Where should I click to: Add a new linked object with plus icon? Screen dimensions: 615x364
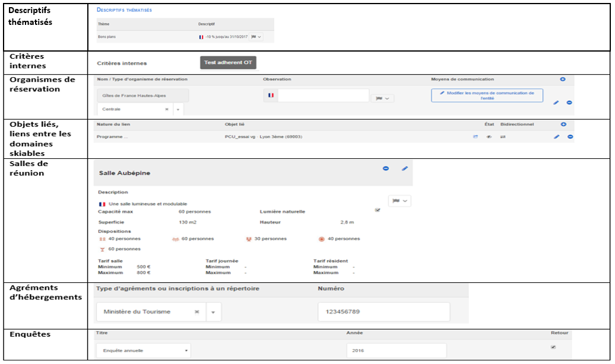(x=563, y=124)
